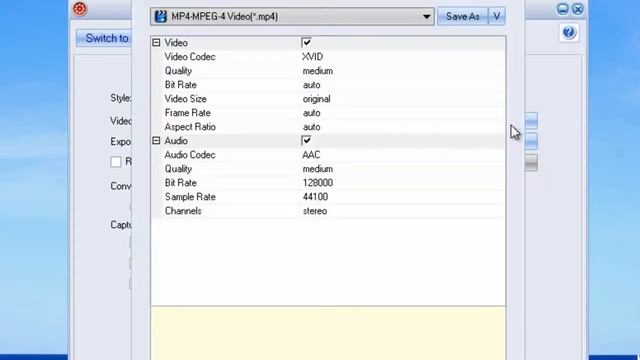Click the Aspect Ratio row label
This screenshot has width=640, height=360.
click(190, 127)
